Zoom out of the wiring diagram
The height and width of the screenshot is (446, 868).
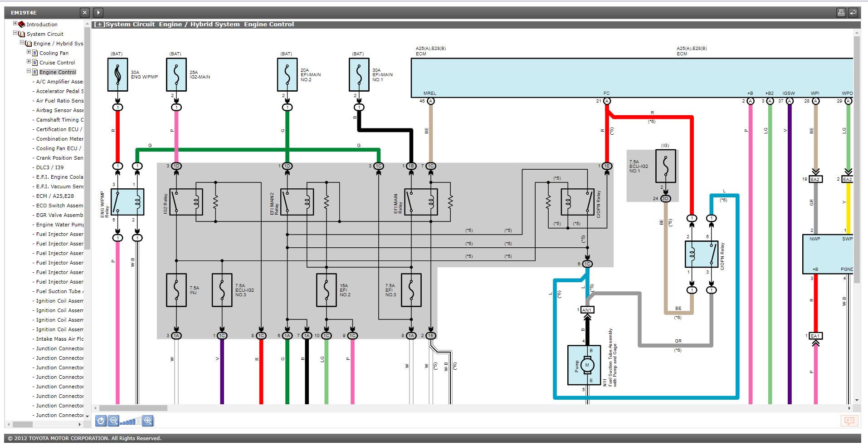click(114, 421)
